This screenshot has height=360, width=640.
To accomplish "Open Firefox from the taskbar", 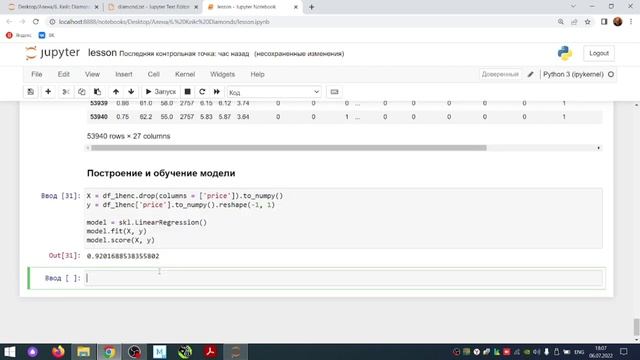I will click(x=58, y=352).
